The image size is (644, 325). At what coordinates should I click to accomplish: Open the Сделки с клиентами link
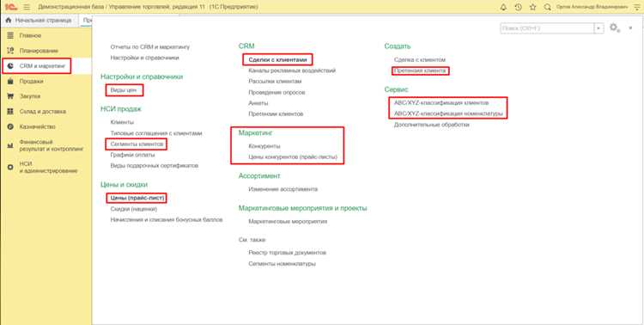tap(277, 59)
